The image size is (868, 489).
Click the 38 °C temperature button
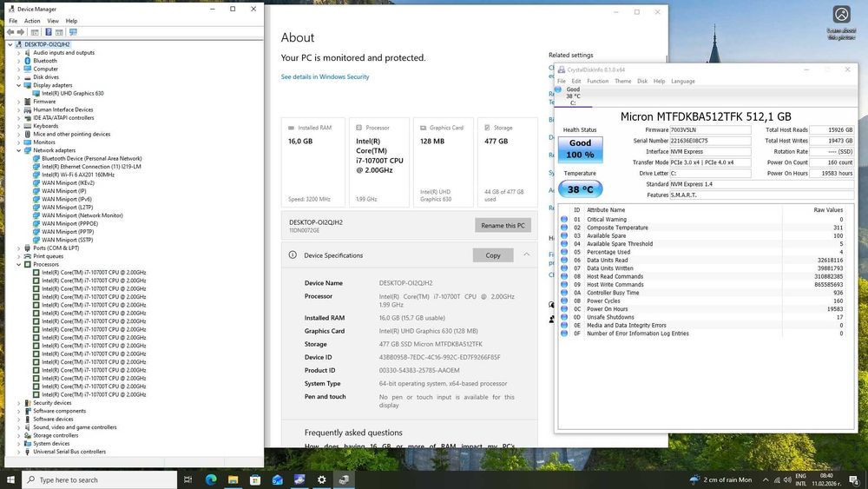point(580,189)
